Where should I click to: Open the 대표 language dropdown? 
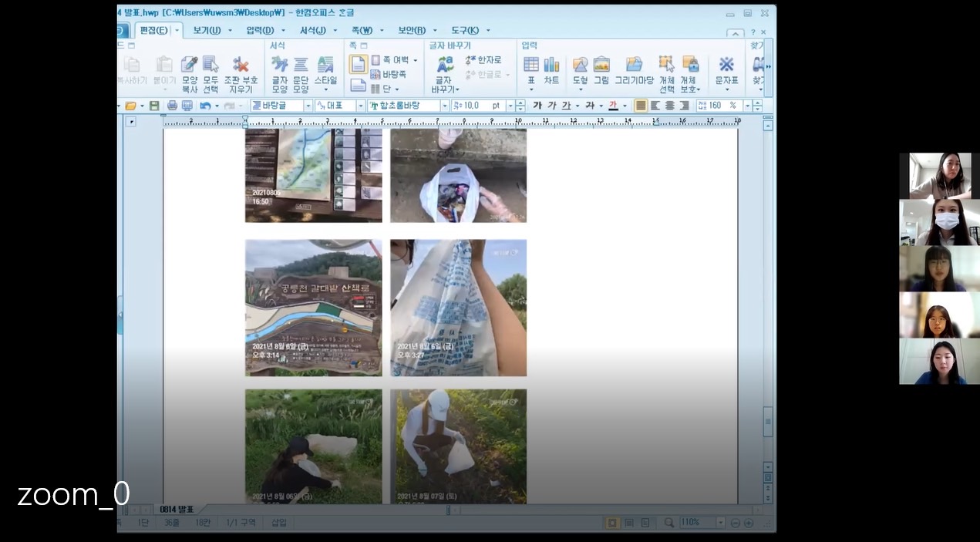(x=360, y=106)
